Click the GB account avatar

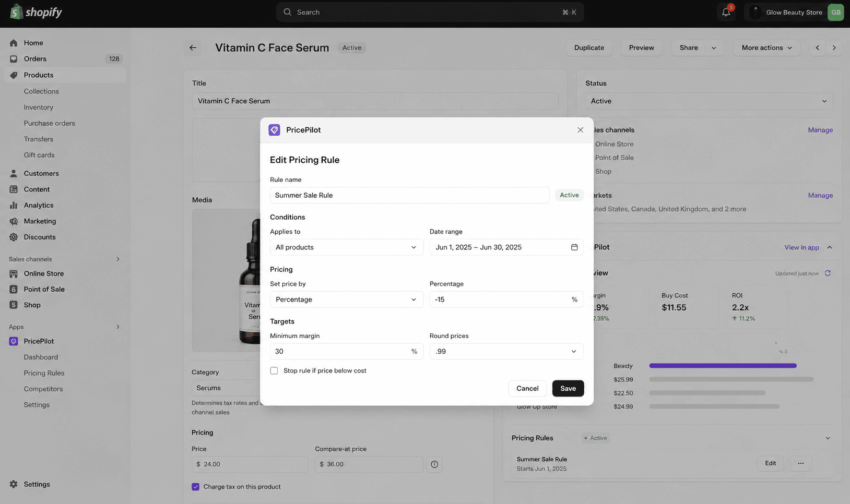(x=835, y=12)
